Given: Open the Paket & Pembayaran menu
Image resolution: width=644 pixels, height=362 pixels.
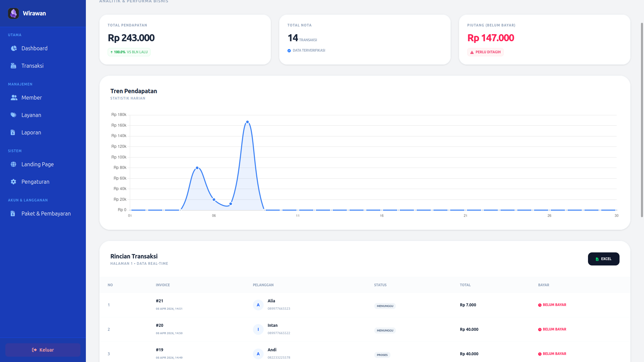Looking at the screenshot, I should (x=46, y=214).
